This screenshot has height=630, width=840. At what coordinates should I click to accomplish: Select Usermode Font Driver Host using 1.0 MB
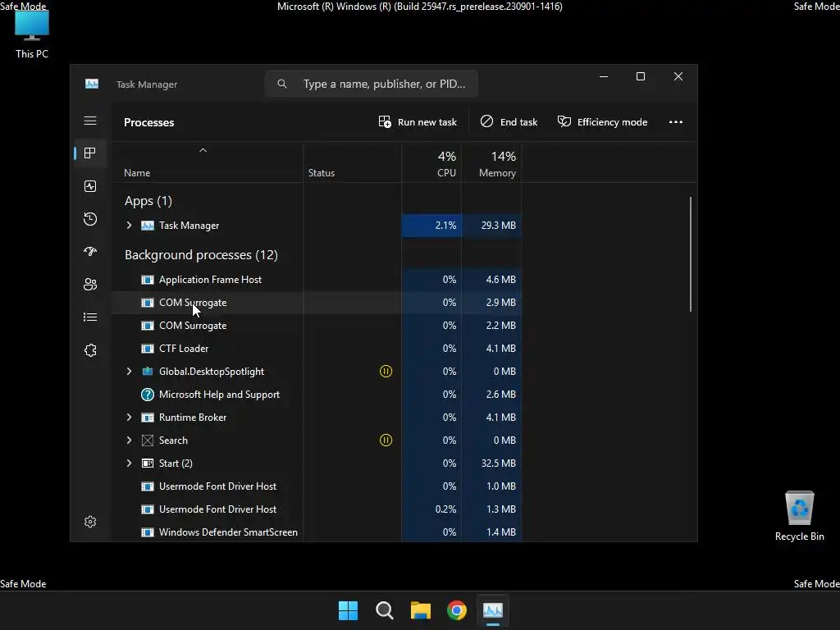pos(317,486)
